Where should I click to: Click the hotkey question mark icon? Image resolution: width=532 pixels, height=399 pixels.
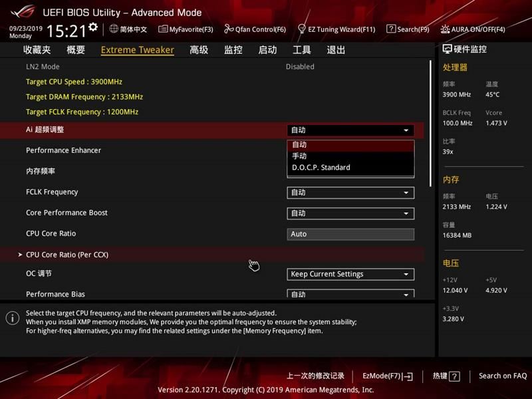click(x=454, y=376)
